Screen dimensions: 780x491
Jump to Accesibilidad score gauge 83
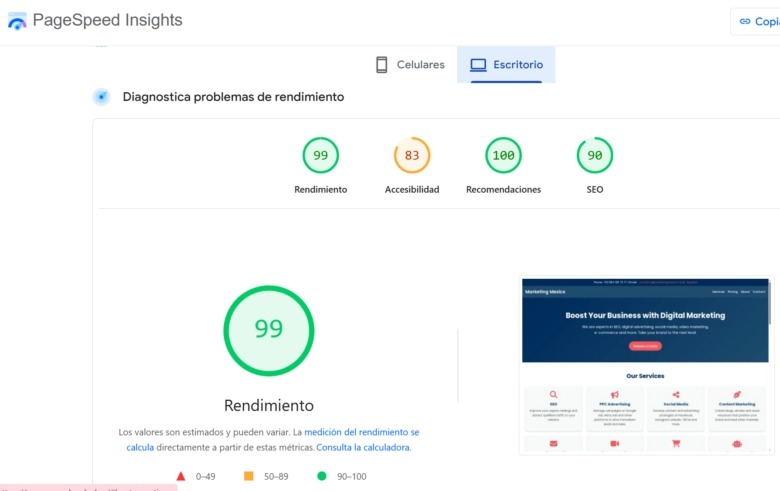412,155
